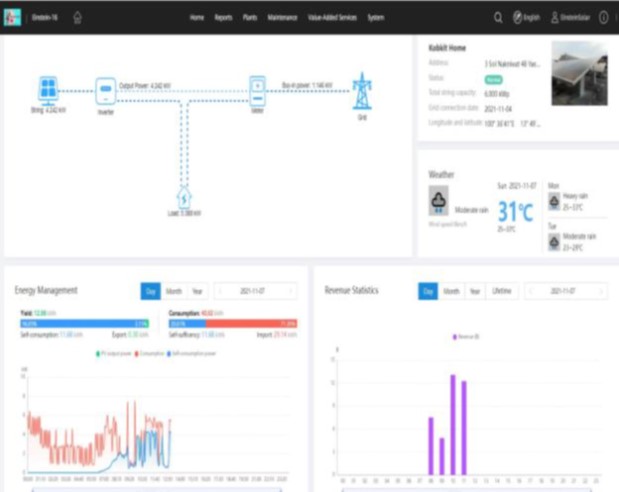This screenshot has height=492, width=619.
Task: Open the Maintenance menu
Action: pos(285,17)
